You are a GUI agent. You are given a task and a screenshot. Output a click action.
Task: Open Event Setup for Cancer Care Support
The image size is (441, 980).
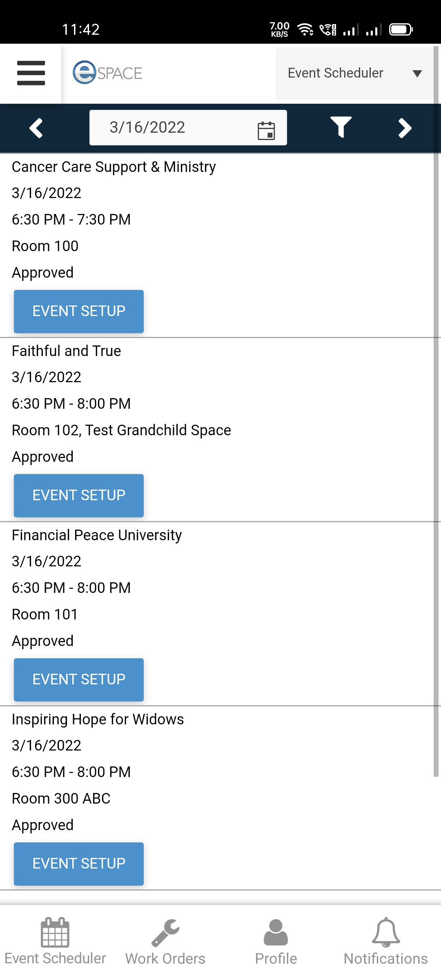pos(79,311)
